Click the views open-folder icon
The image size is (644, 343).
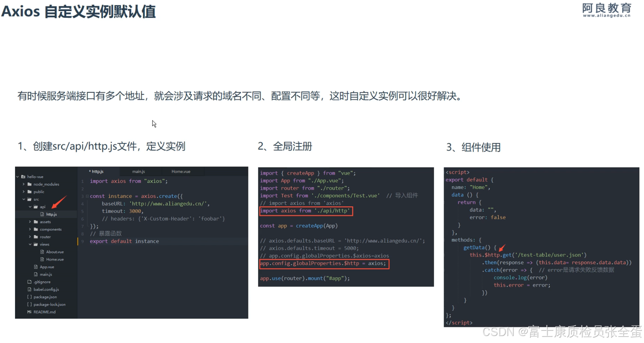tap(36, 244)
